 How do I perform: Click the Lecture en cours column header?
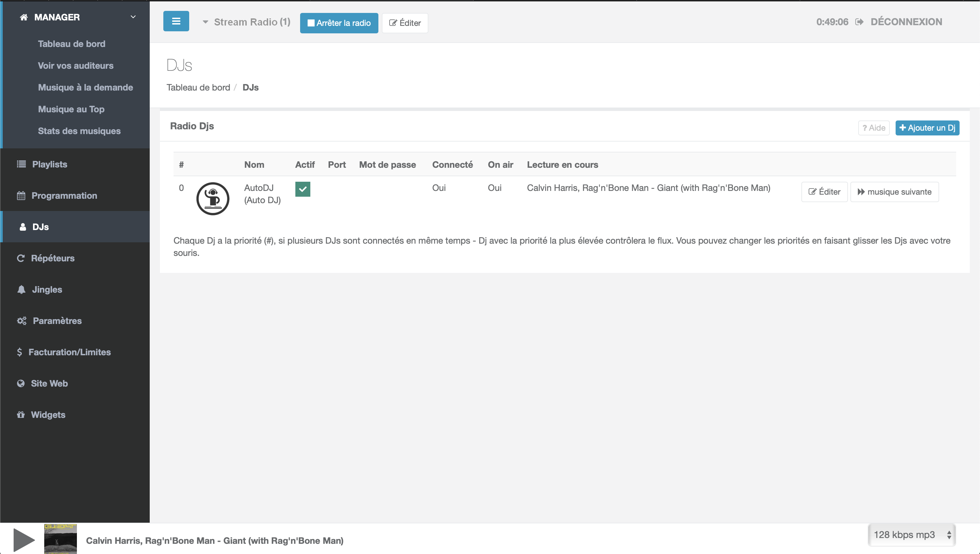coord(562,165)
